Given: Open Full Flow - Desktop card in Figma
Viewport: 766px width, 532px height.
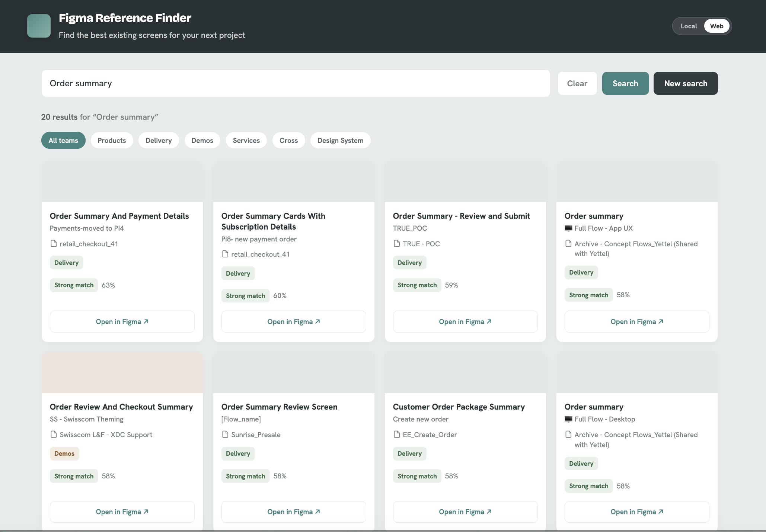Looking at the screenshot, I should (637, 512).
